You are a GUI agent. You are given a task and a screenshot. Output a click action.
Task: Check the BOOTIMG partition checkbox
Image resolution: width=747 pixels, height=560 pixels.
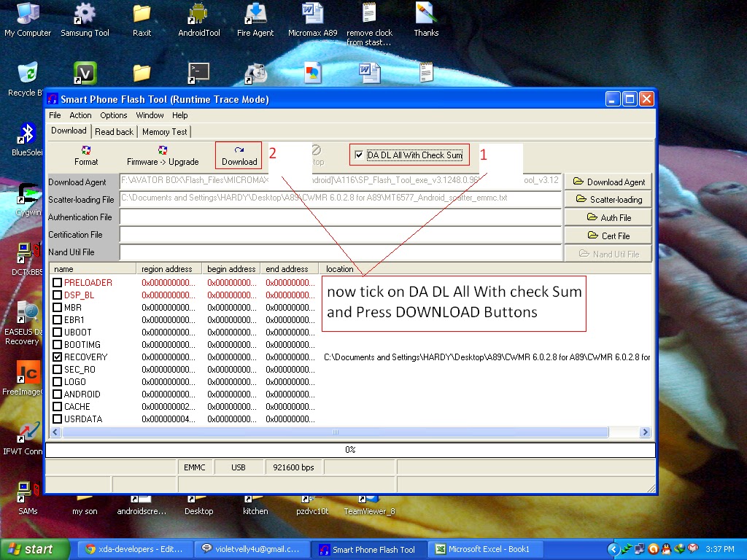coord(57,344)
